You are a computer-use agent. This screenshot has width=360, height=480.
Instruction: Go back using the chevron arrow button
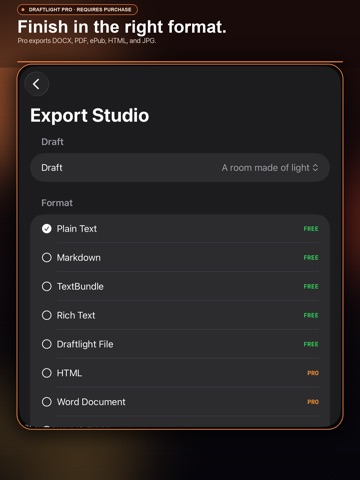pyautogui.click(x=37, y=84)
